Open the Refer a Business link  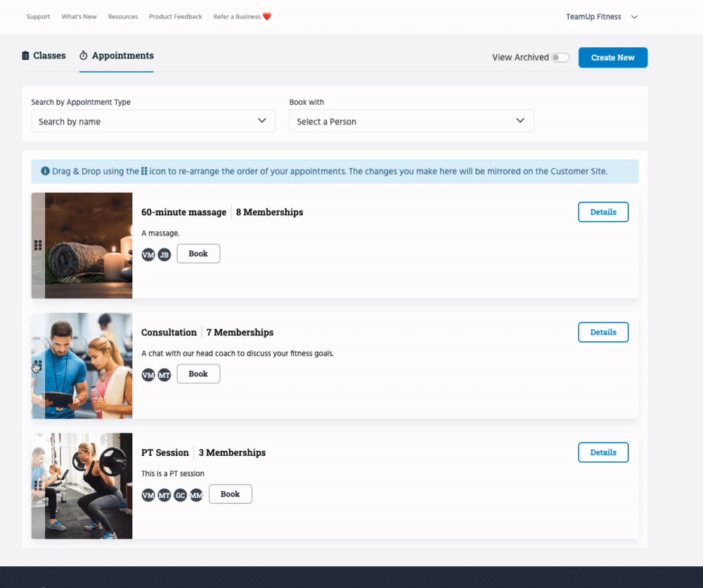(x=242, y=17)
